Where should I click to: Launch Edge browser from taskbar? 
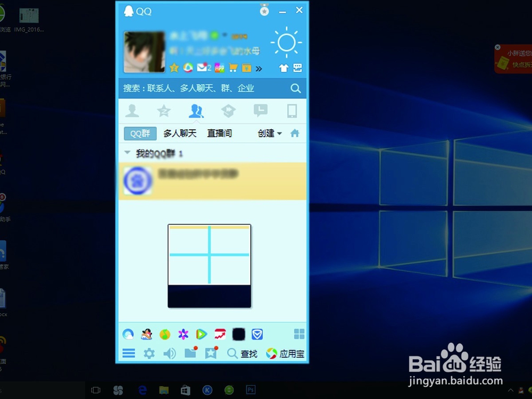point(143,390)
